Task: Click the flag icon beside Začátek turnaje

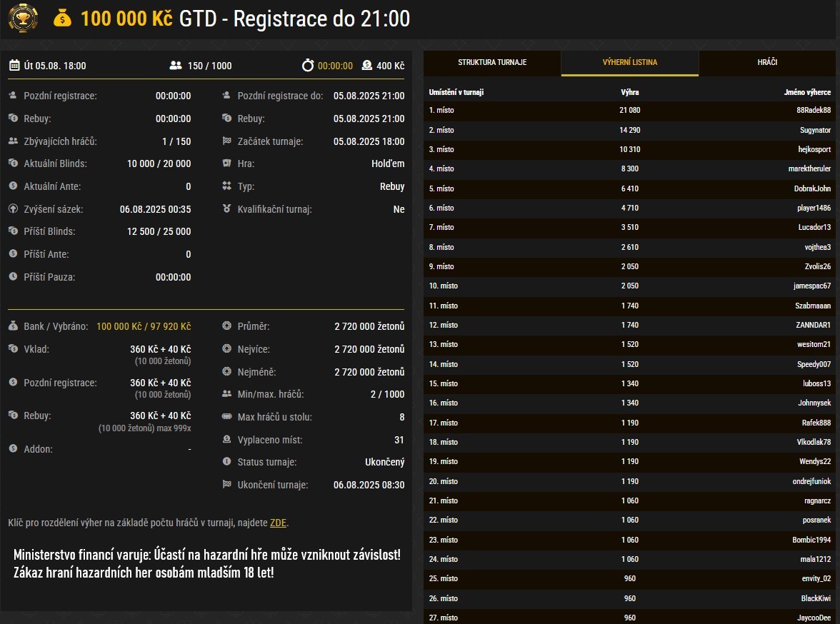Action: pyautogui.click(x=226, y=141)
